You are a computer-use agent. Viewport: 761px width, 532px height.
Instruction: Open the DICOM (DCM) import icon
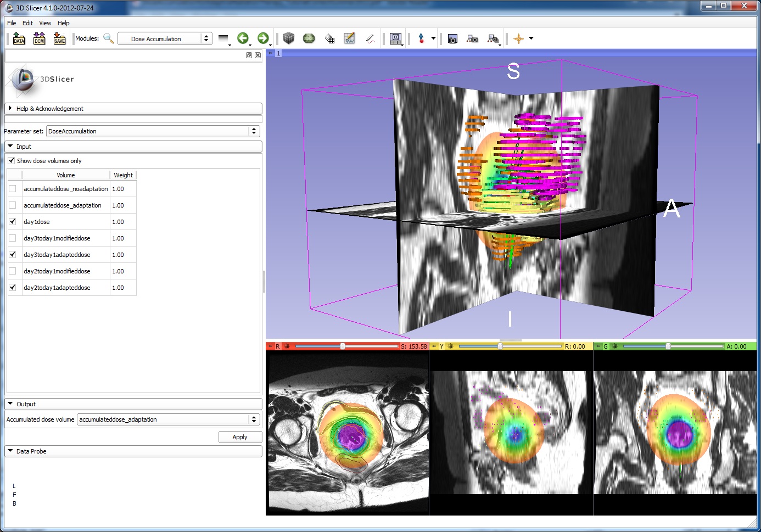click(x=39, y=38)
